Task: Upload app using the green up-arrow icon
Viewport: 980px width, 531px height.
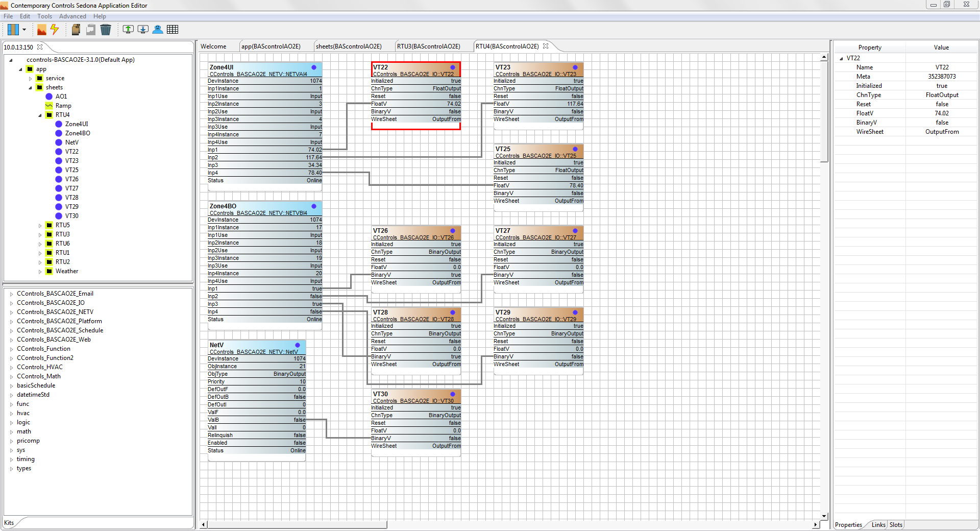Action: pyautogui.click(x=128, y=29)
